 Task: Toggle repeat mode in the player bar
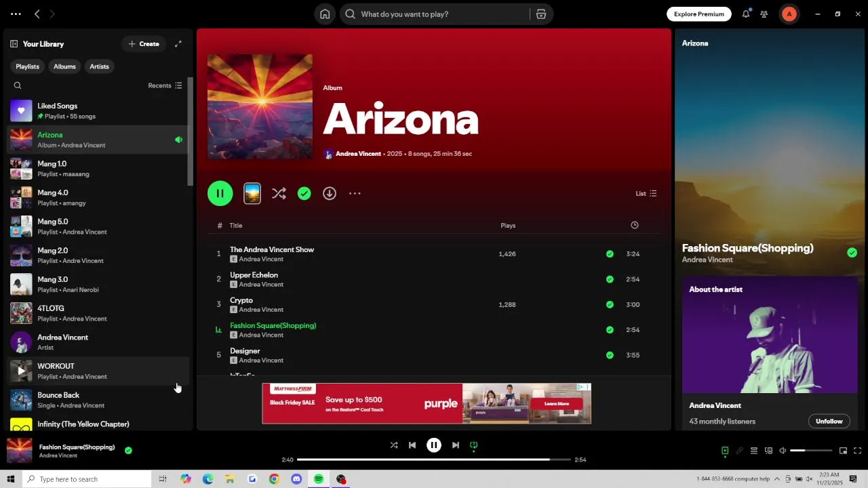pos(474,445)
